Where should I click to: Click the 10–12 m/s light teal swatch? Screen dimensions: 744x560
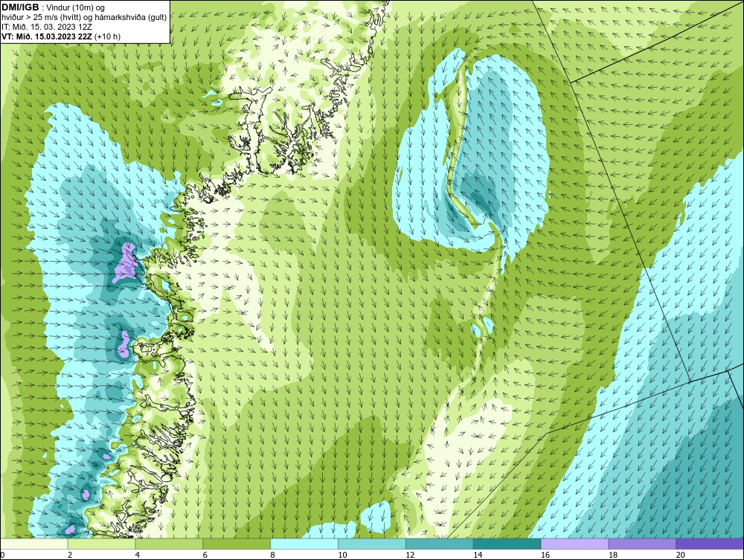pos(372,544)
